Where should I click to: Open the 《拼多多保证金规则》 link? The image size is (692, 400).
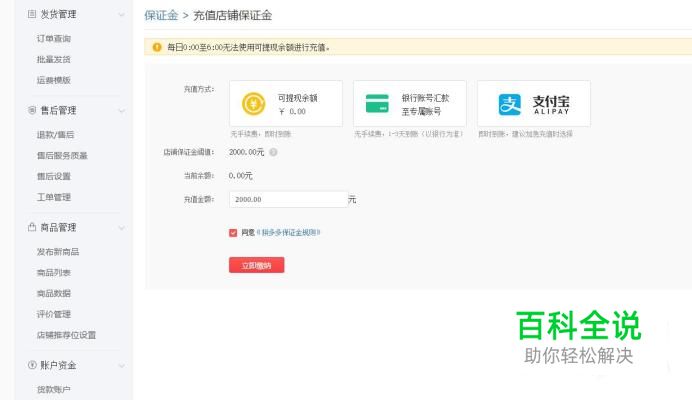[289, 232]
